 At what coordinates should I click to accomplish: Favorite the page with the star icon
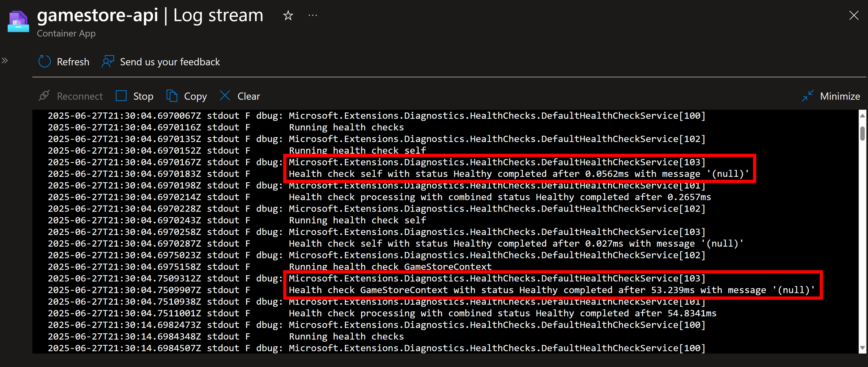click(x=288, y=16)
